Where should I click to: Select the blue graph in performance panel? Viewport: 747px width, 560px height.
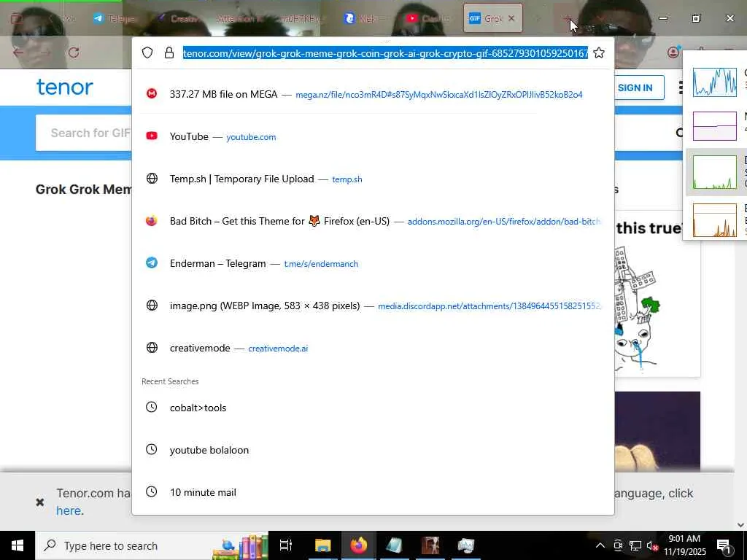click(x=716, y=82)
